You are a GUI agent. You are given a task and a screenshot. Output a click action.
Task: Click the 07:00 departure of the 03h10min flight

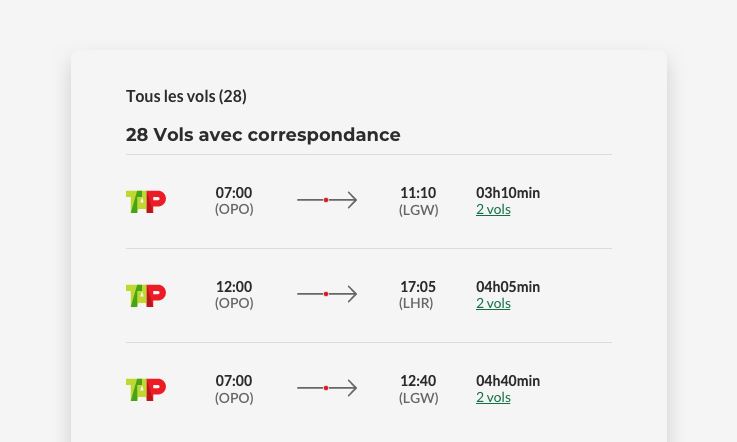(x=234, y=193)
